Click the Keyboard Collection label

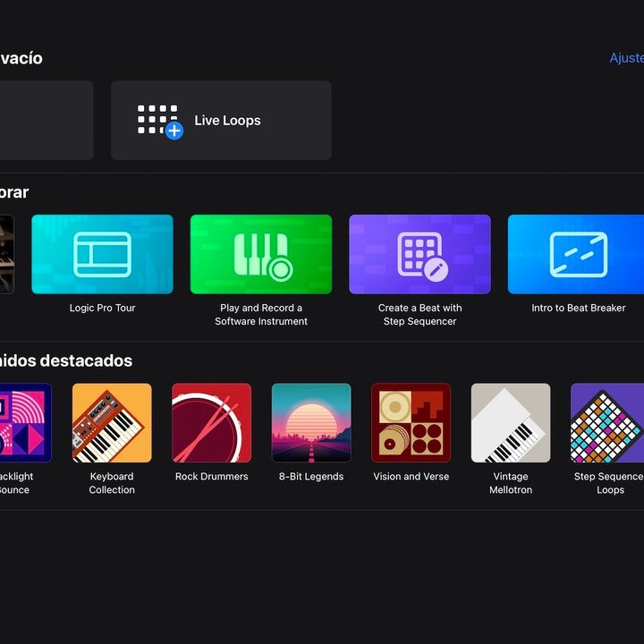112,483
